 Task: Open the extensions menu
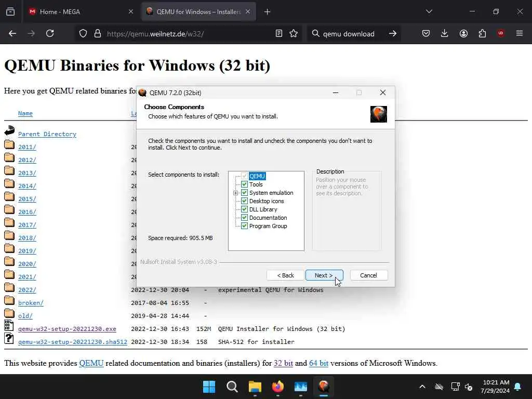tap(482, 34)
